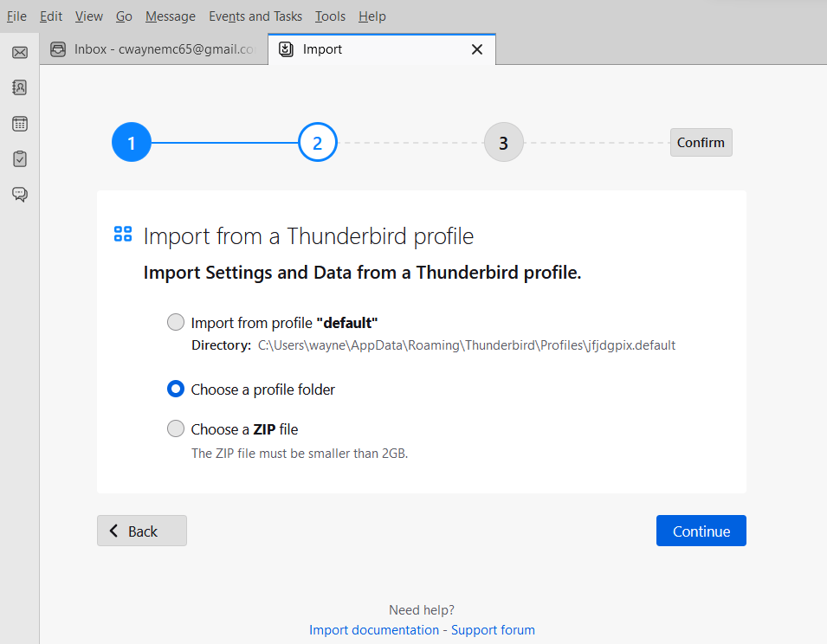
Task: Switch to the Inbox tab
Action: click(156, 49)
